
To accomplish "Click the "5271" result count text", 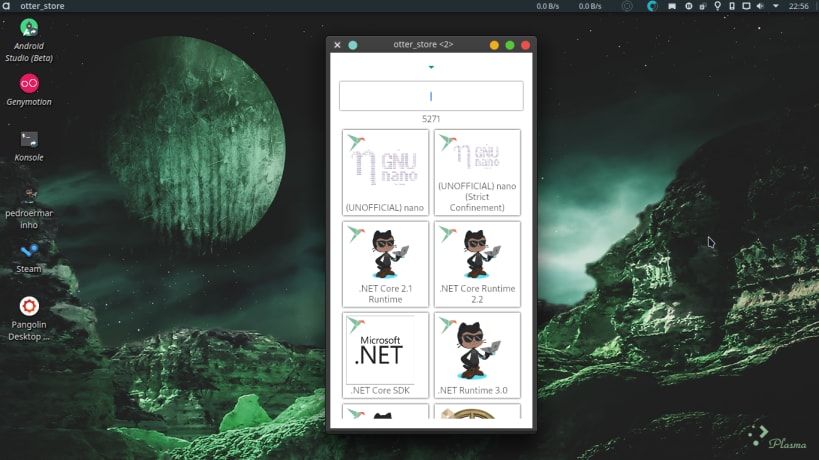I will click(431, 119).
